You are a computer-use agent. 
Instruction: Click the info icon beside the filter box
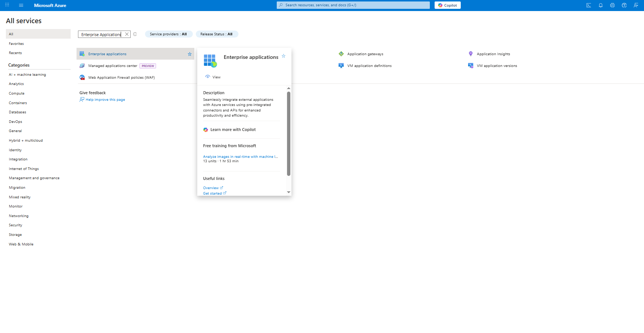135,34
